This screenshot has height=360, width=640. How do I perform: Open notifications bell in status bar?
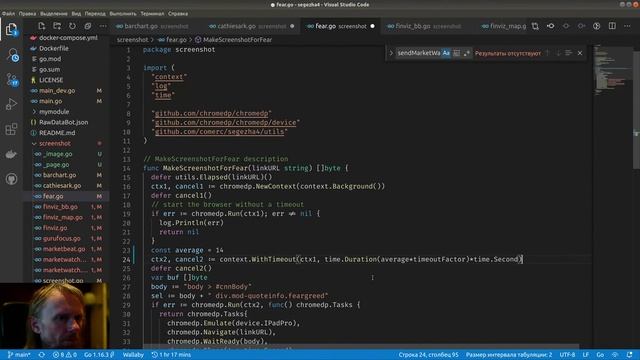click(630, 355)
